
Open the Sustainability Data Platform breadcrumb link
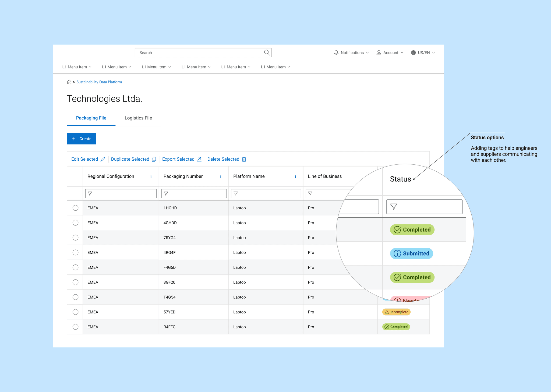coord(99,82)
